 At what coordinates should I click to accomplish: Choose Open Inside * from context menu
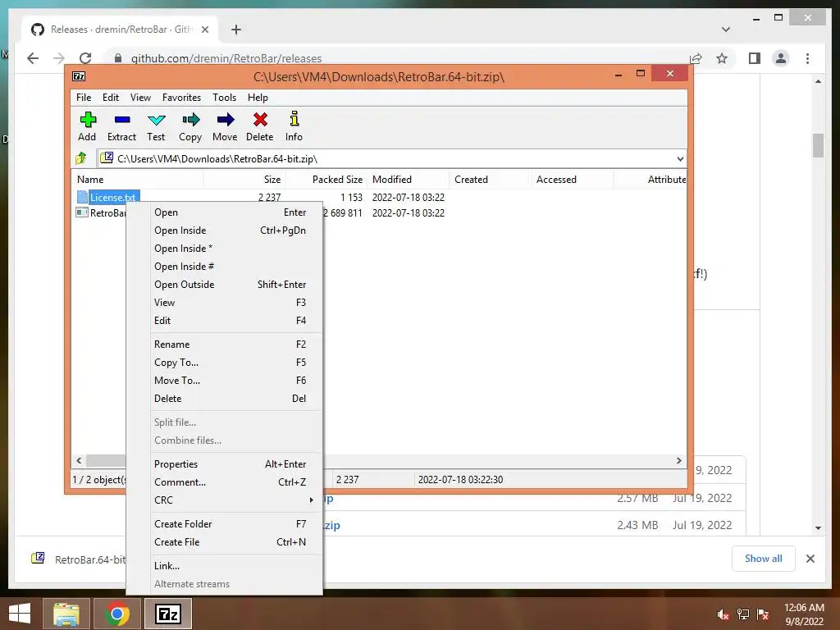225,249
